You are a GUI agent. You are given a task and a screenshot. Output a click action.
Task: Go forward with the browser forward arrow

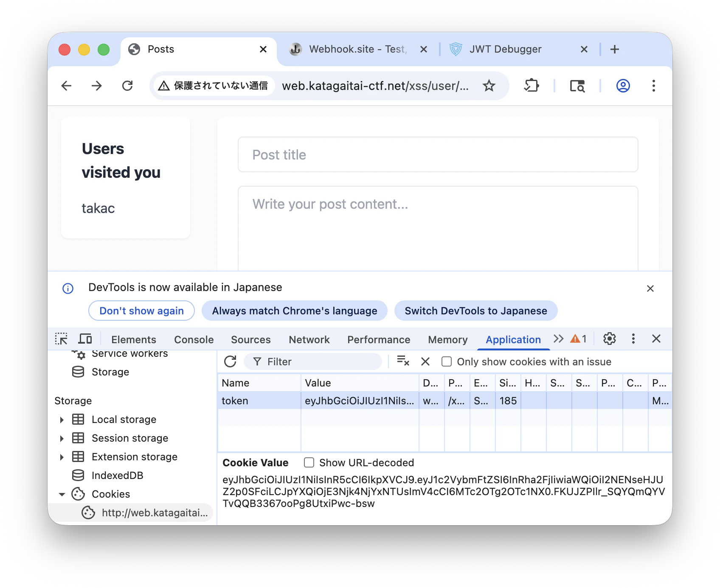click(x=97, y=86)
